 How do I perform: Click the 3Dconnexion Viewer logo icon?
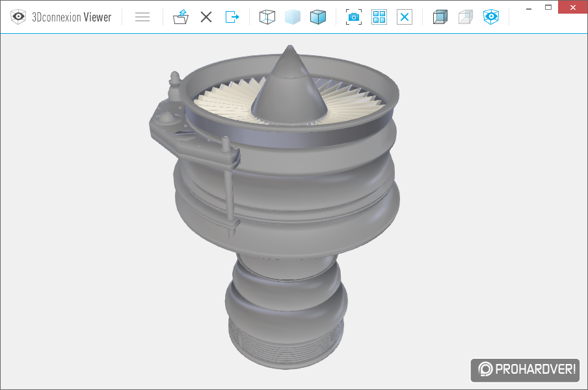(x=18, y=17)
